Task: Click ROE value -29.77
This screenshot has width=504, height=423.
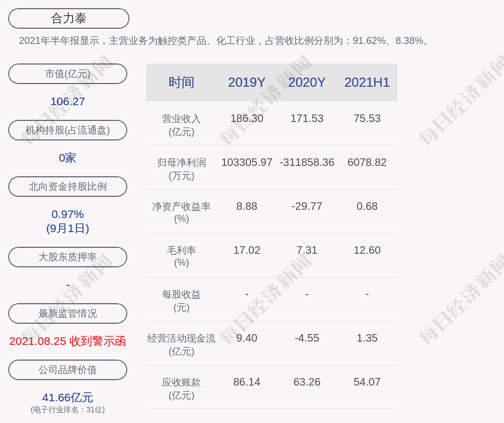Action: pos(307,206)
